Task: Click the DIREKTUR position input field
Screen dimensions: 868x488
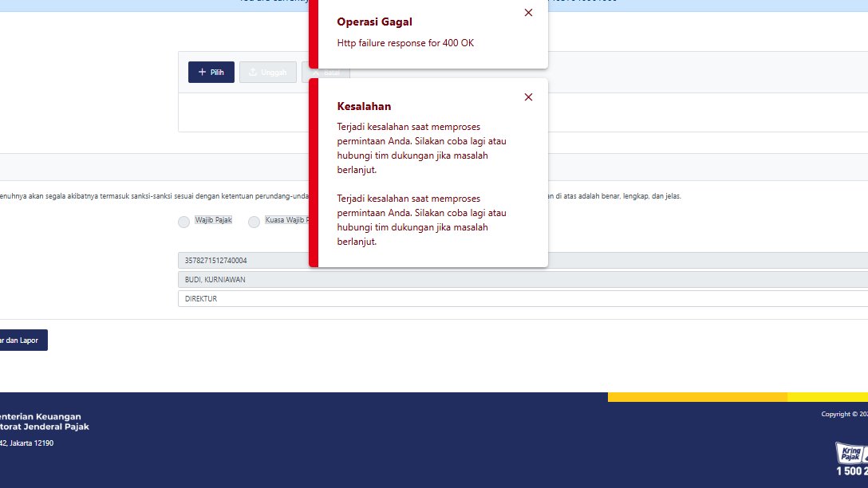Action: pyautogui.click(x=523, y=298)
